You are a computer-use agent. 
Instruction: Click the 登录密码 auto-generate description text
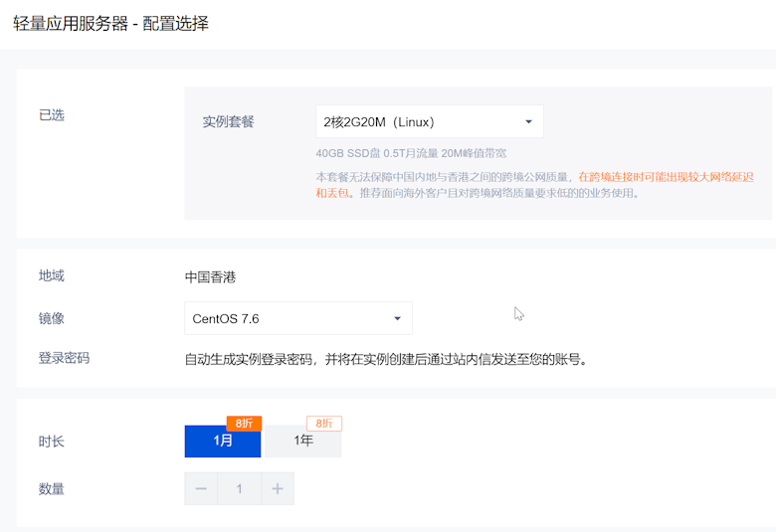tap(386, 359)
